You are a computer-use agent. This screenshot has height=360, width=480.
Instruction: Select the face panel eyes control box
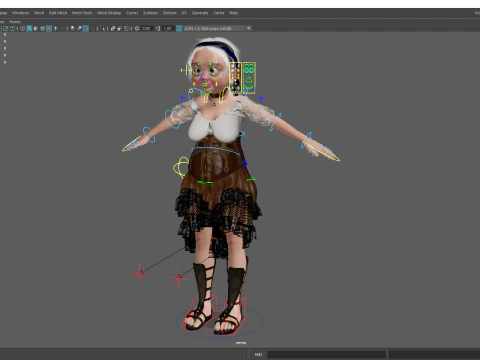249,77
